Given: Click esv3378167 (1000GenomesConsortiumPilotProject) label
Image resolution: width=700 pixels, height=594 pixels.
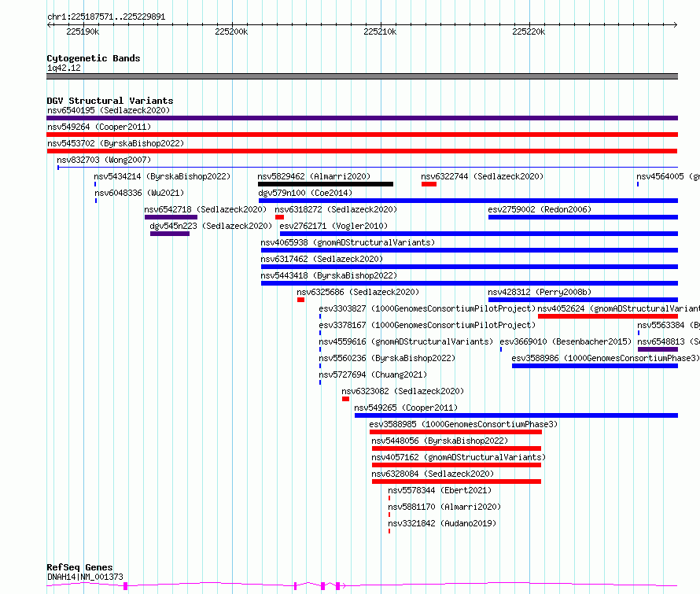Looking at the screenshot, I should (427, 325).
